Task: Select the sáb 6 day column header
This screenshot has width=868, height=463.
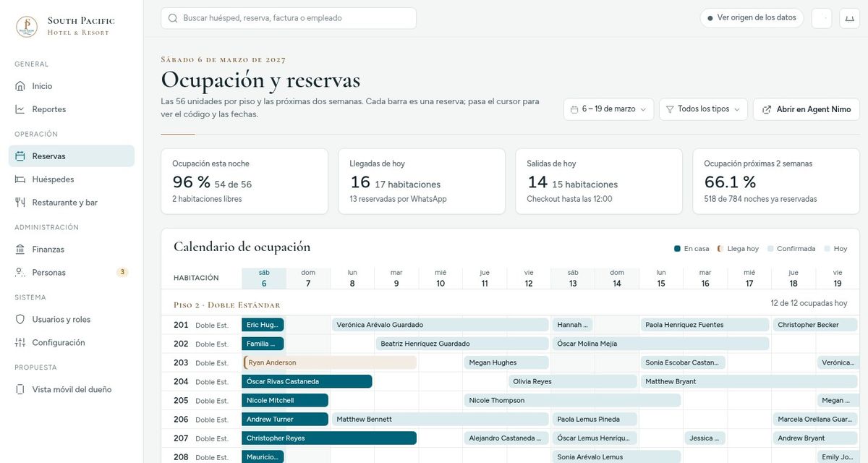Action: click(x=264, y=279)
